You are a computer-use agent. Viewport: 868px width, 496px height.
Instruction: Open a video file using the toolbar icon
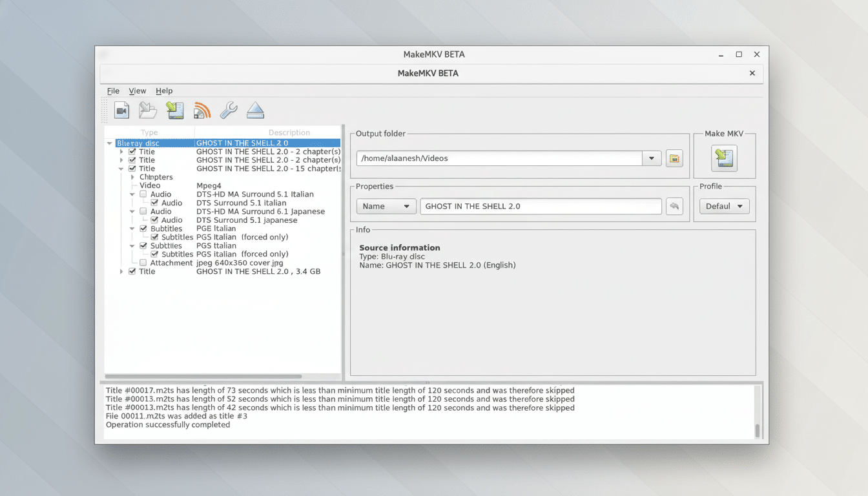pos(121,110)
